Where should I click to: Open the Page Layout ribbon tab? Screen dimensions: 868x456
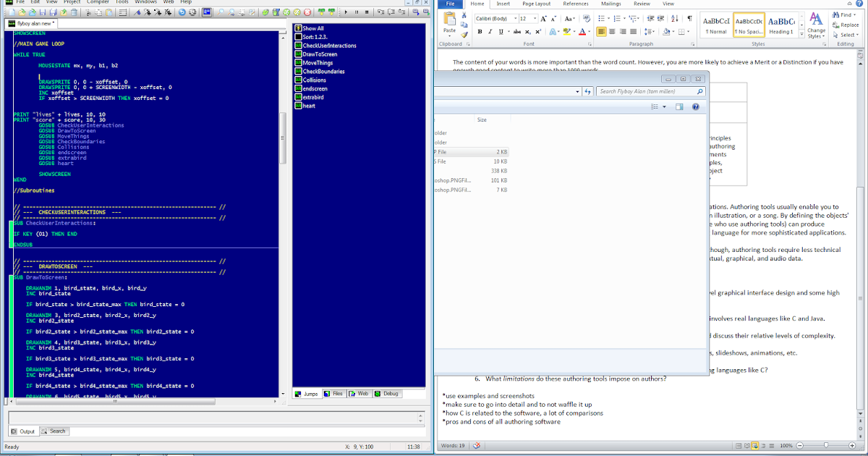tap(537, 4)
